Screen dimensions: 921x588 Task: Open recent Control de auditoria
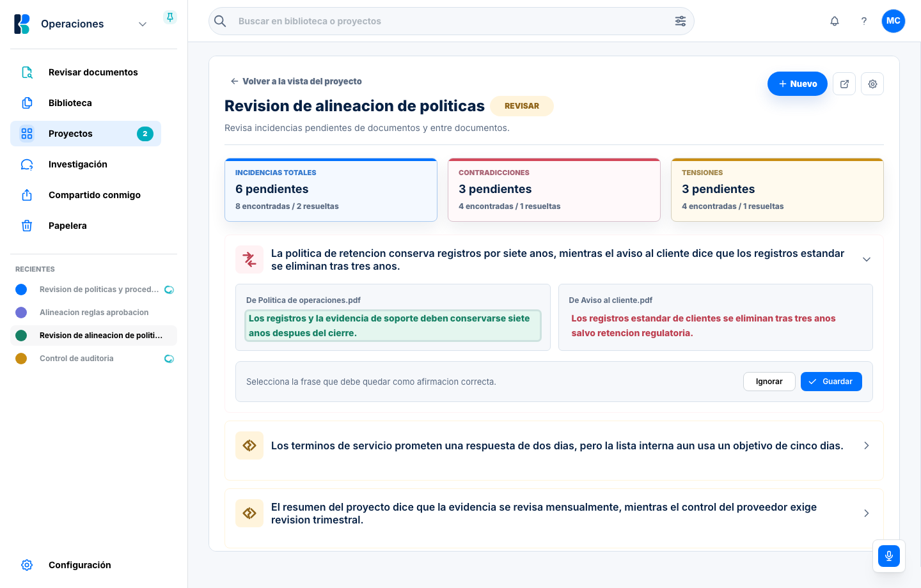click(x=93, y=359)
